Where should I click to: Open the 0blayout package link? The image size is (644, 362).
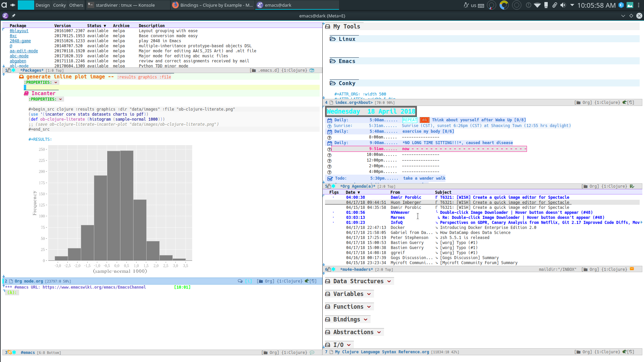(19, 31)
